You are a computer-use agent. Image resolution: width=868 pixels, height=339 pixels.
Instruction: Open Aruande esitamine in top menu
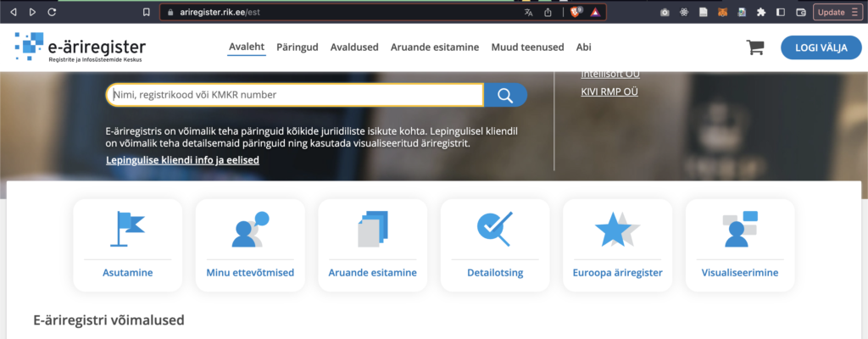click(x=435, y=47)
